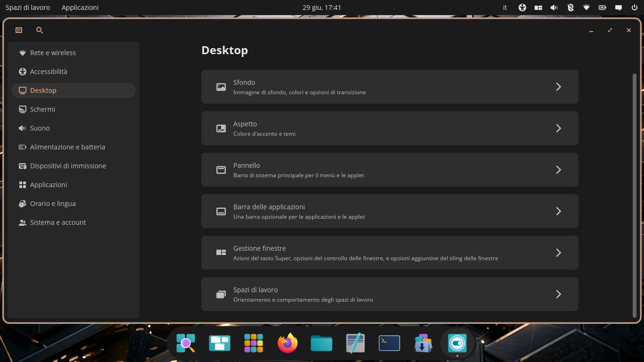This screenshot has width=644, height=362.
Task: Open the Pannello settings entry
Action: point(390,170)
